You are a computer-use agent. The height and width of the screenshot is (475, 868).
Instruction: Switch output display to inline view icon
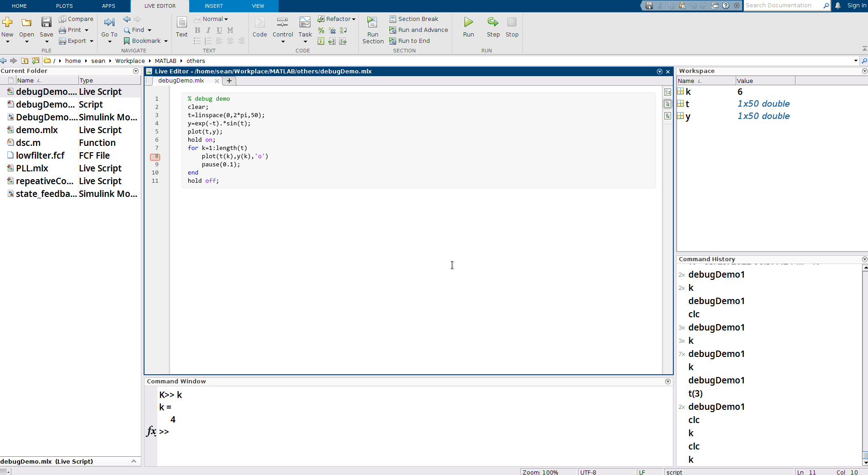pos(667,104)
